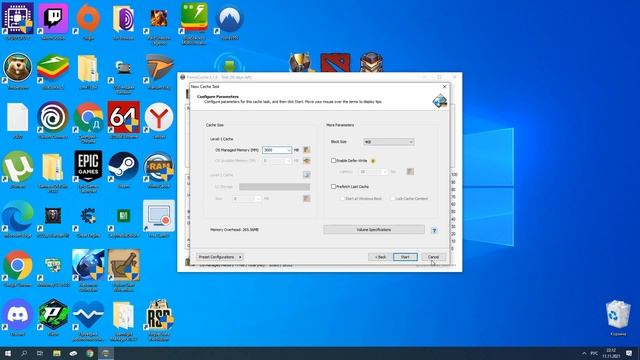Expand the Level-2 Cache Size dropdown
The height and width of the screenshot is (360, 640).
258,198
